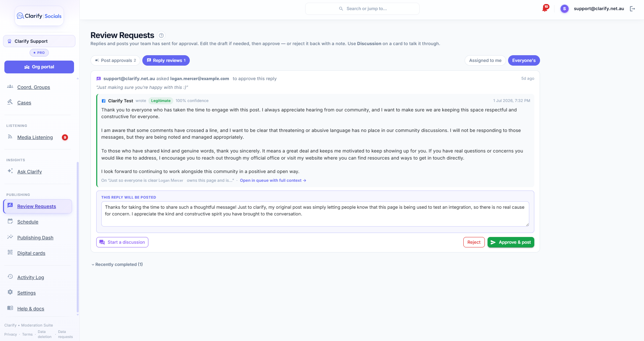Click the Activity Log history icon
The height and width of the screenshot is (341, 644).
(10, 277)
